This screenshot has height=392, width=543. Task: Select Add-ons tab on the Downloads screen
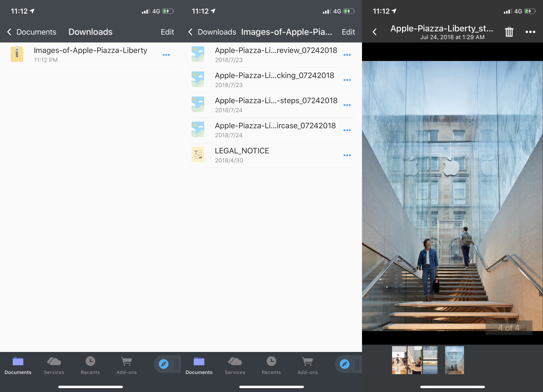click(x=127, y=366)
